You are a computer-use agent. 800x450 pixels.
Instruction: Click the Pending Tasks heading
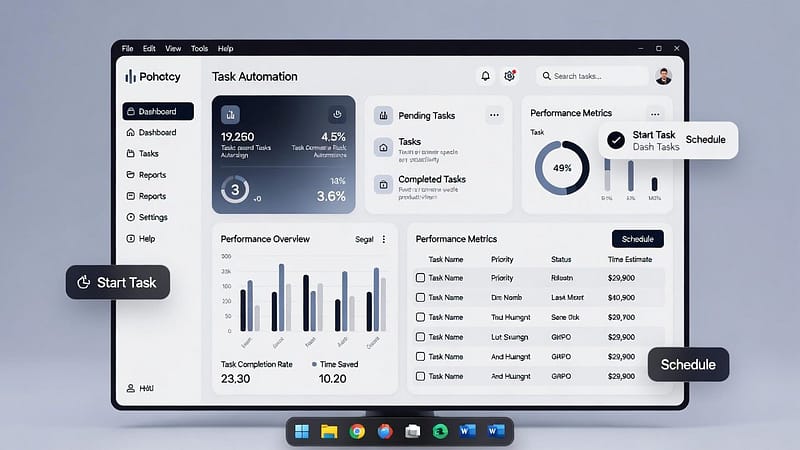[427, 116]
